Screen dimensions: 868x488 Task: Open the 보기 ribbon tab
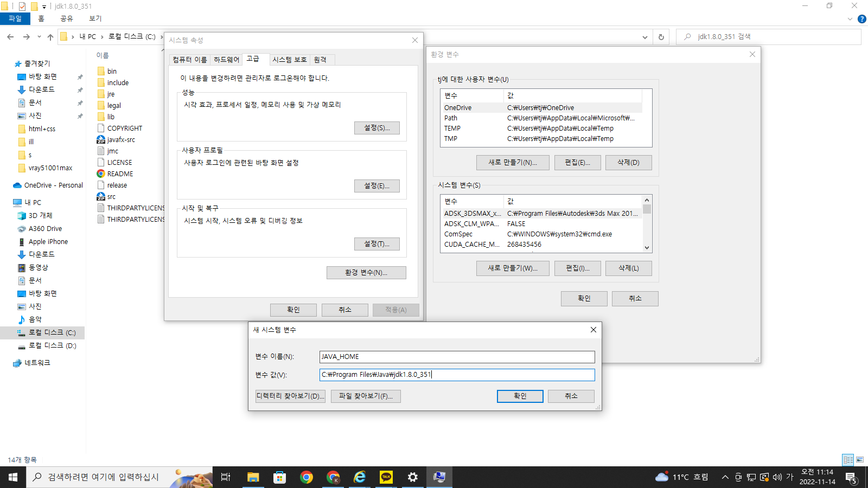(x=95, y=18)
